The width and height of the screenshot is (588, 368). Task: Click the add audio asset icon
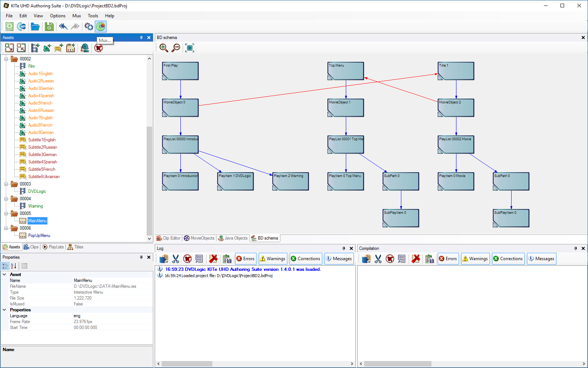point(47,48)
